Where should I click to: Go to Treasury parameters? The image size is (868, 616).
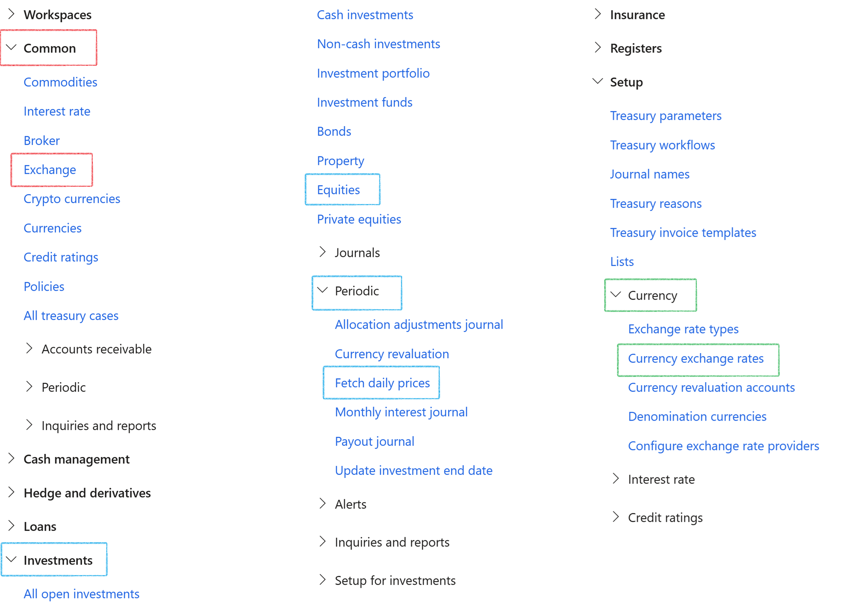pos(666,115)
